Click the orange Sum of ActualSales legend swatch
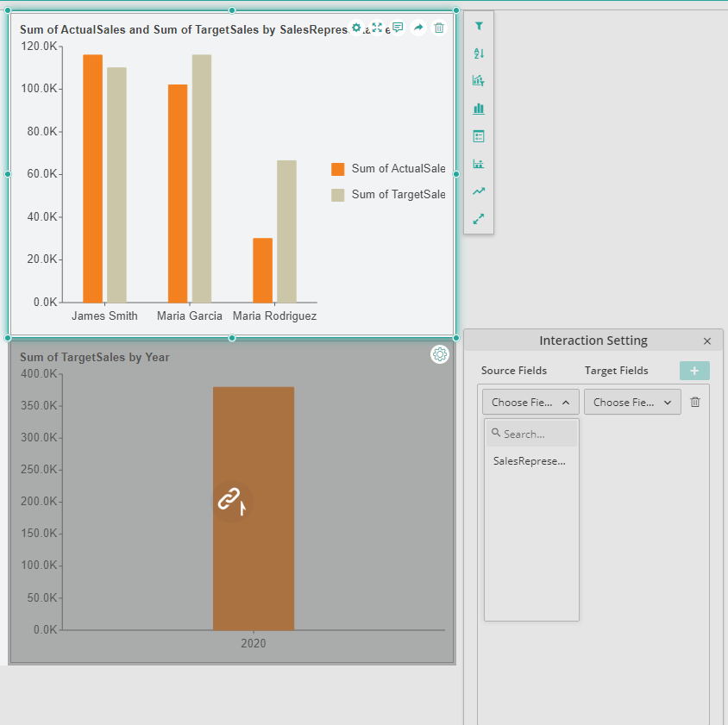Viewport: 728px width, 725px height. click(338, 169)
